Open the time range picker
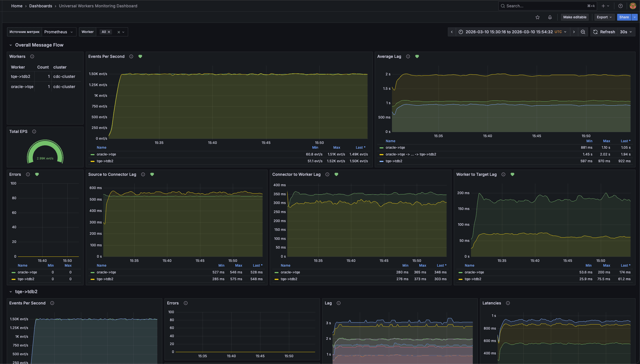The image size is (640, 364). click(x=512, y=32)
